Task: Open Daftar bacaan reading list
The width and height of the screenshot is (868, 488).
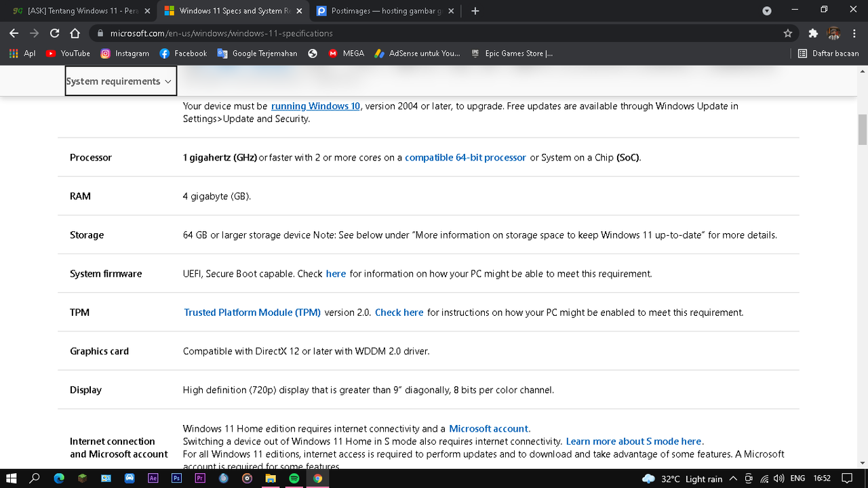Action: pyautogui.click(x=828, y=53)
